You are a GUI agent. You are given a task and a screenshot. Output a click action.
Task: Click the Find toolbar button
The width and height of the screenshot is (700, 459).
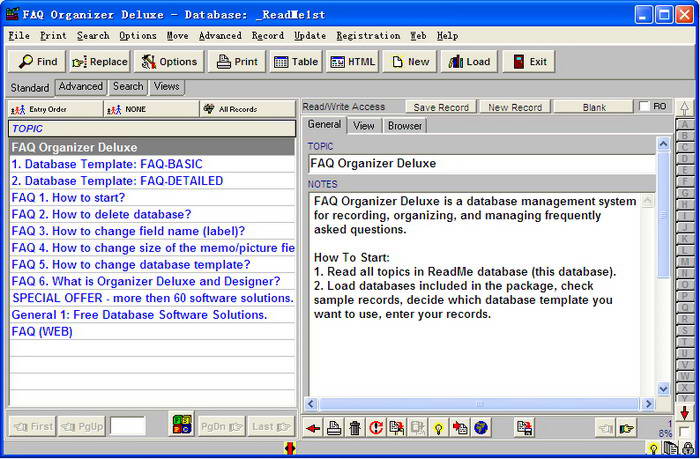point(37,62)
